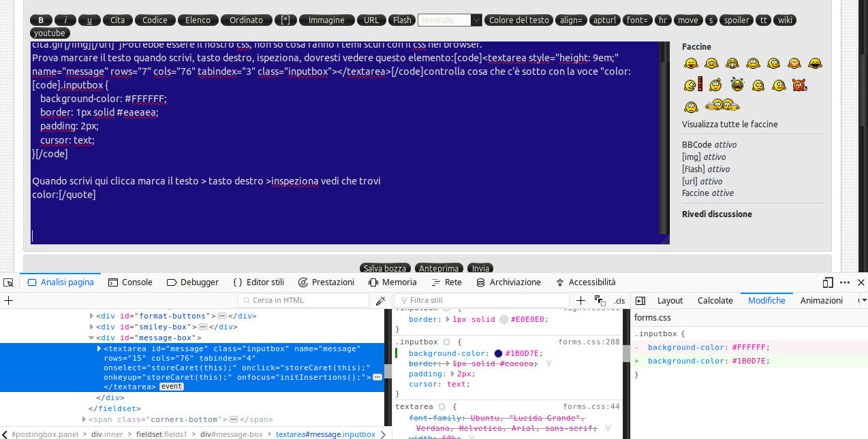The width and height of the screenshot is (868, 439).
Task: Click the Invia submit button
Action: (x=480, y=268)
